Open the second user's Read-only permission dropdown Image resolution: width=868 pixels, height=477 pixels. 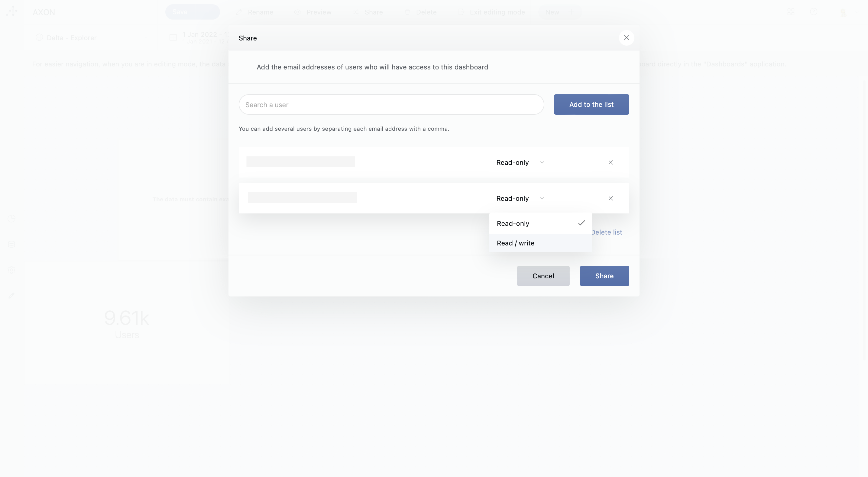click(519, 198)
